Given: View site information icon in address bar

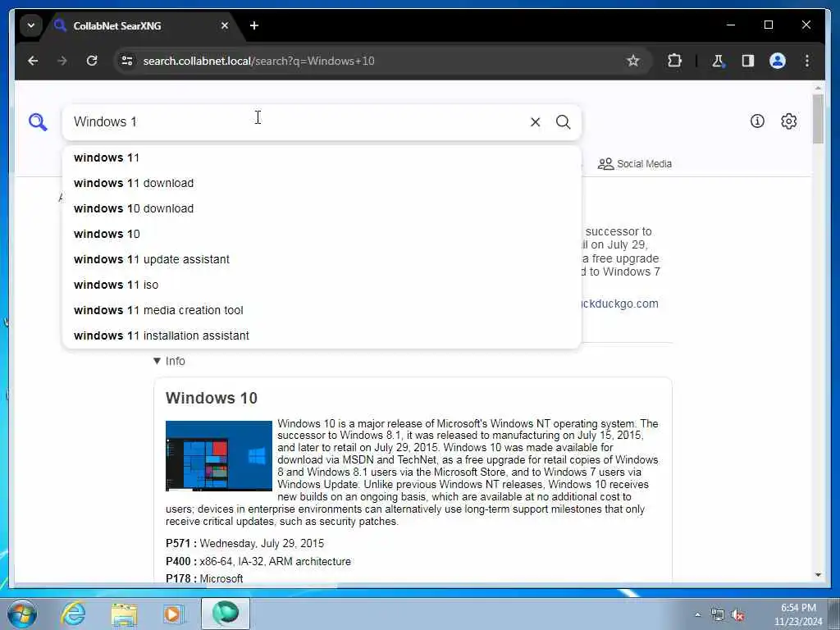Looking at the screenshot, I should click(127, 61).
